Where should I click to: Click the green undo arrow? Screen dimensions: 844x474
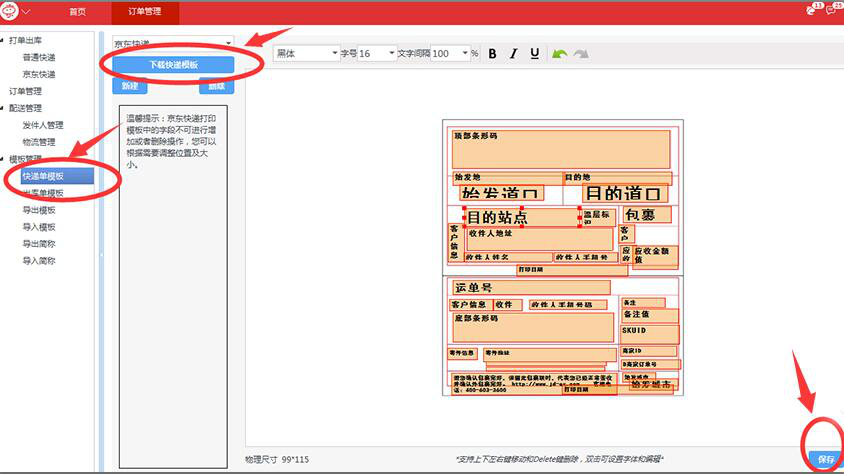click(x=560, y=54)
